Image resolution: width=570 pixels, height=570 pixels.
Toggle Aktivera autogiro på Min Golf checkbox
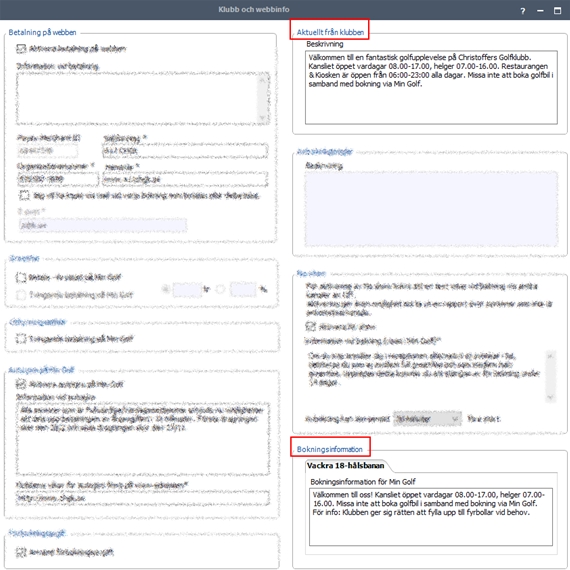21,384
